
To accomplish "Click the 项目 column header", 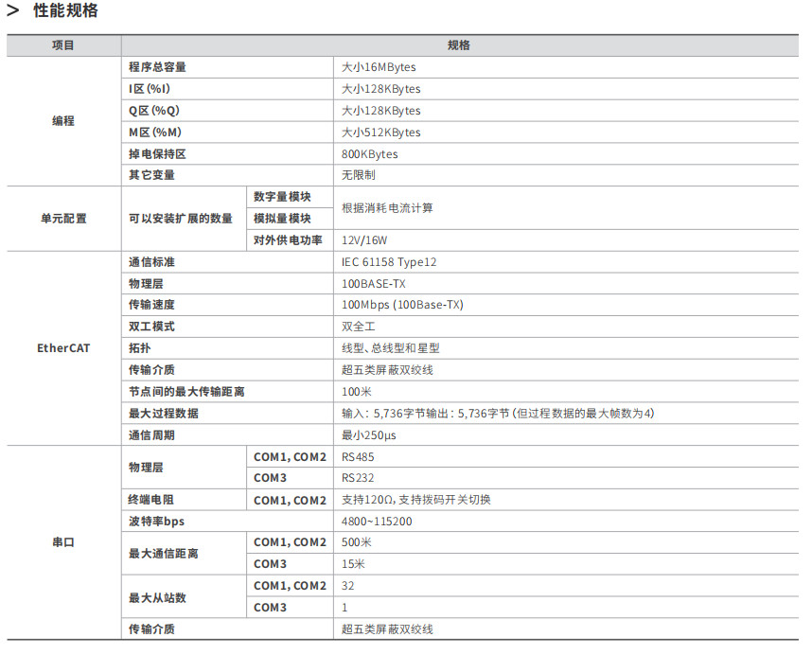I will pyautogui.click(x=63, y=45).
